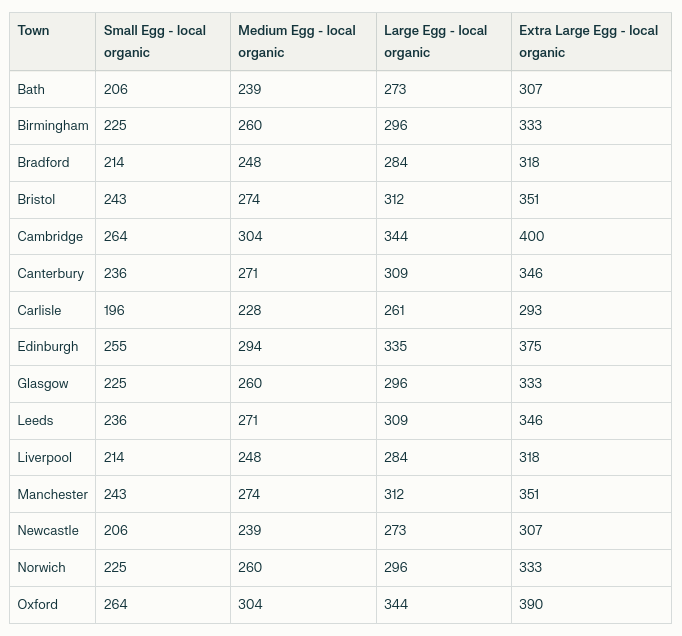Screen dimensions: 682x636
Task: Select Edinburgh's Large Egg value 335
Action: click(x=396, y=346)
